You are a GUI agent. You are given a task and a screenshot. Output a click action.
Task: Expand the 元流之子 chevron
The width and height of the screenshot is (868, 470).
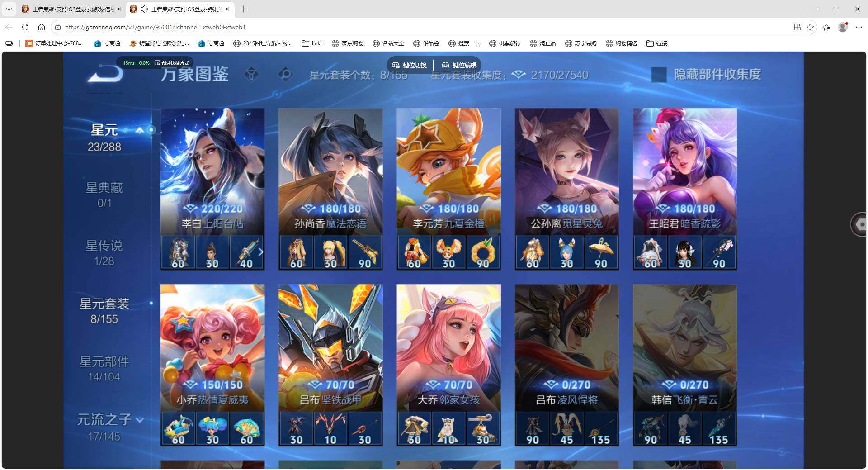click(140, 420)
